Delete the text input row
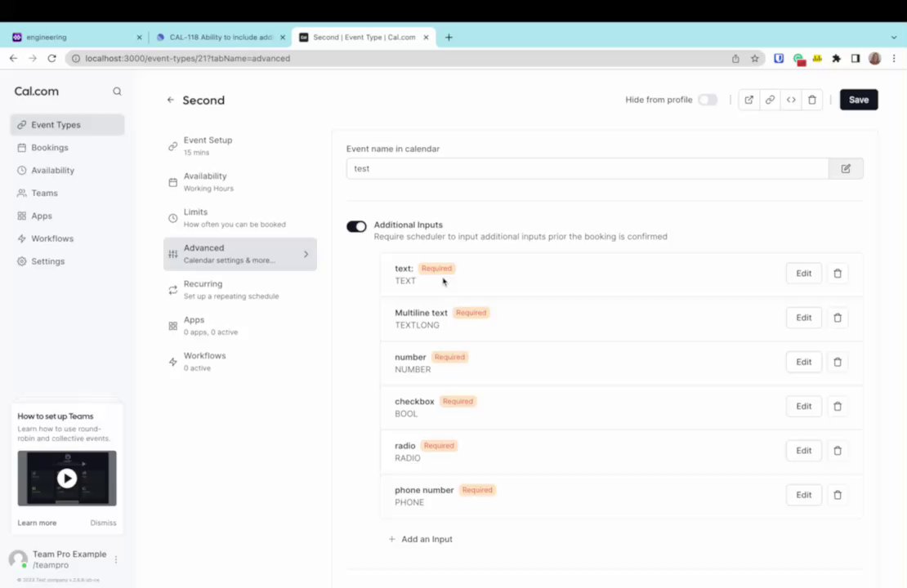Viewport: 907px width, 588px height. pyautogui.click(x=837, y=274)
